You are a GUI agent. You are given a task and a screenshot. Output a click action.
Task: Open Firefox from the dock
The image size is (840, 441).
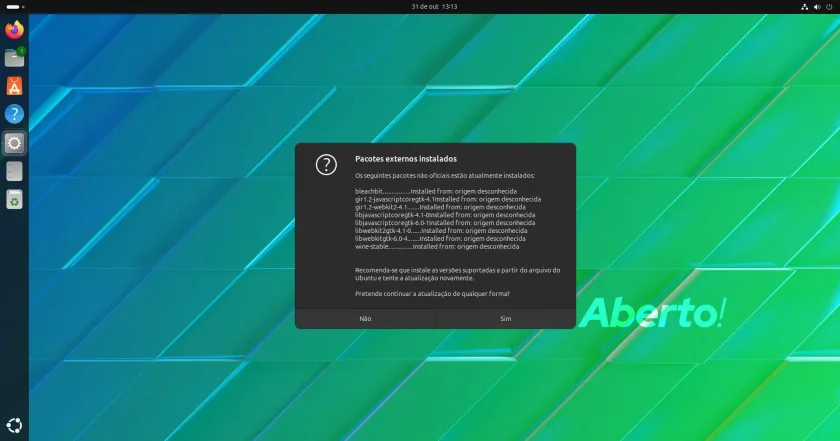(x=14, y=29)
